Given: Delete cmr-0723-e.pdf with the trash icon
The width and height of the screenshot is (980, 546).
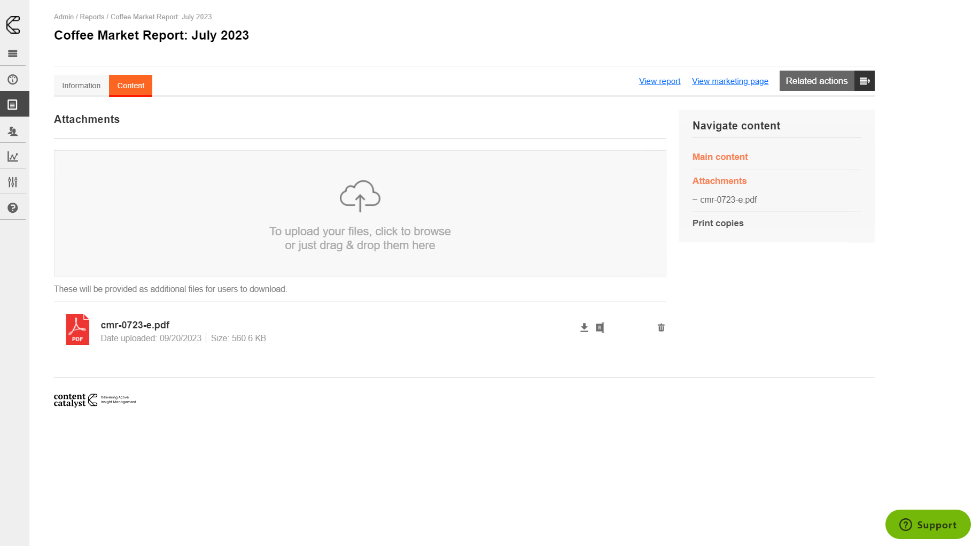Looking at the screenshot, I should [x=661, y=328].
